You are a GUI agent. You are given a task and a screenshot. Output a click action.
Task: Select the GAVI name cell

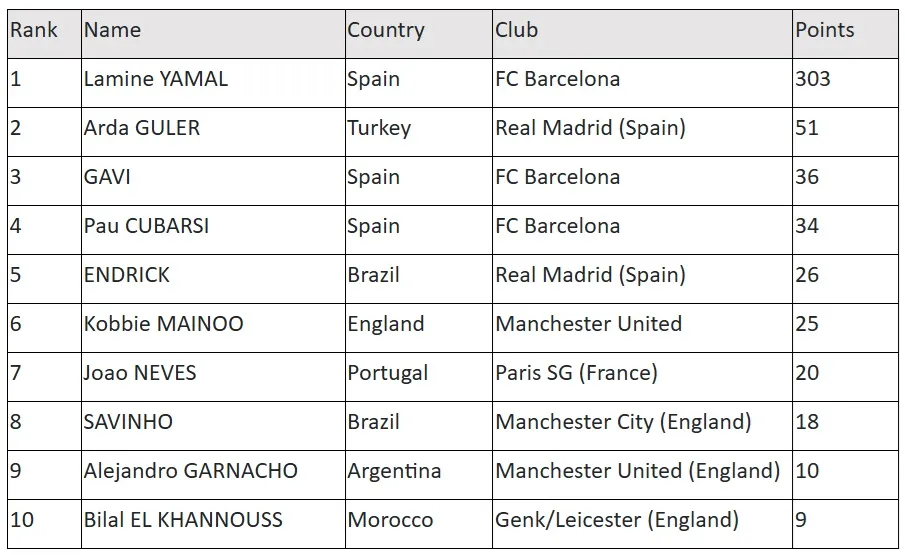107,177
